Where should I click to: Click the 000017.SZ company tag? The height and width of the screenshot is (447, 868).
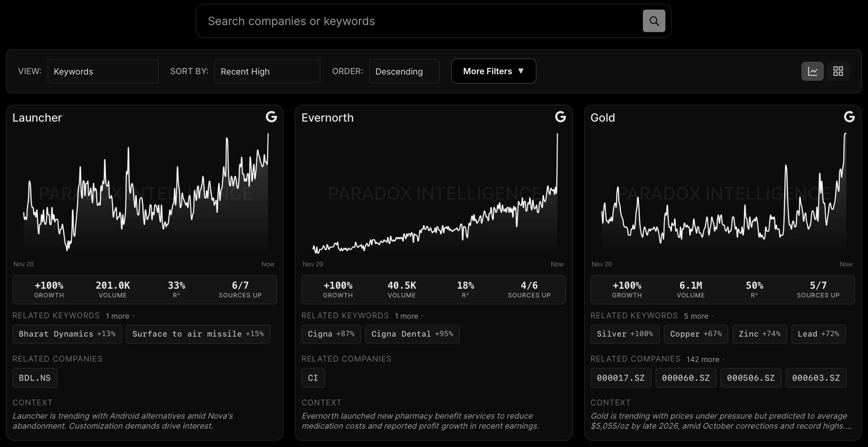click(x=620, y=377)
